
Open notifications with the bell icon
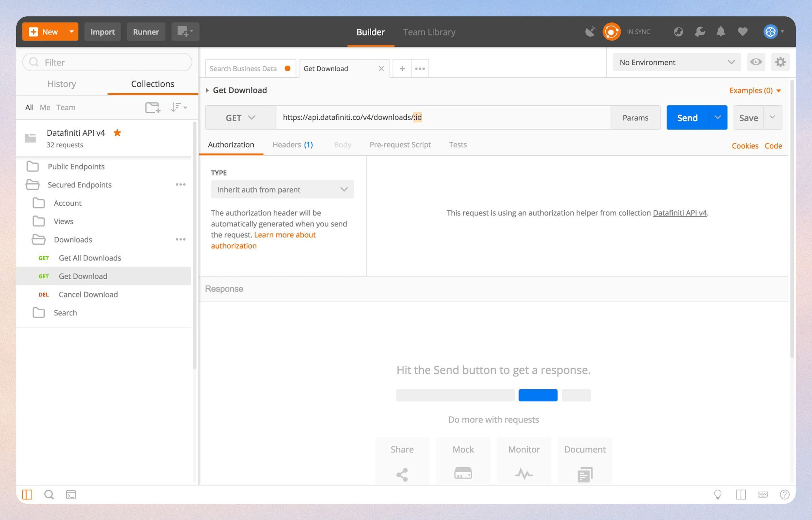point(721,31)
